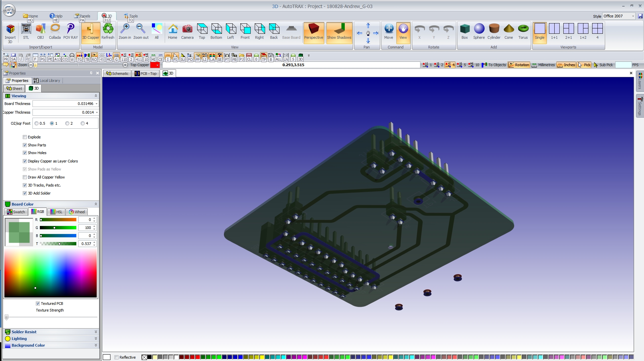Click the POV RAY export icon
Screen dimensions: 644x361
coord(70,31)
